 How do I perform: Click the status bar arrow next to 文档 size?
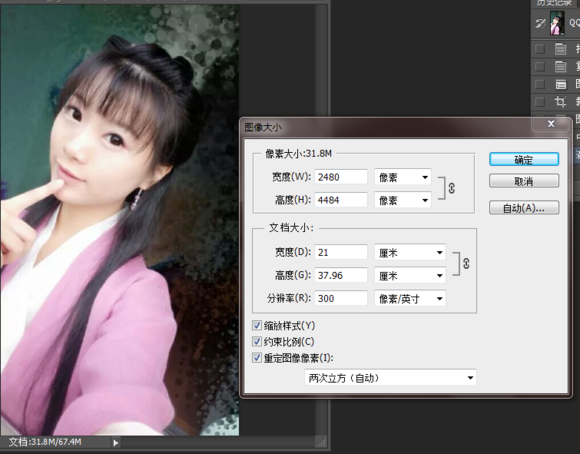pos(116,443)
